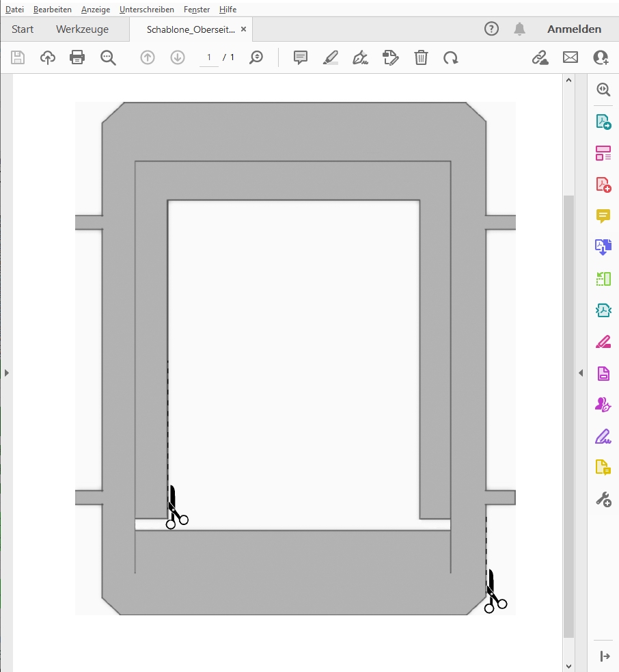Collapse the right tools pane
Screen dimensions: 619x672
pos(581,373)
